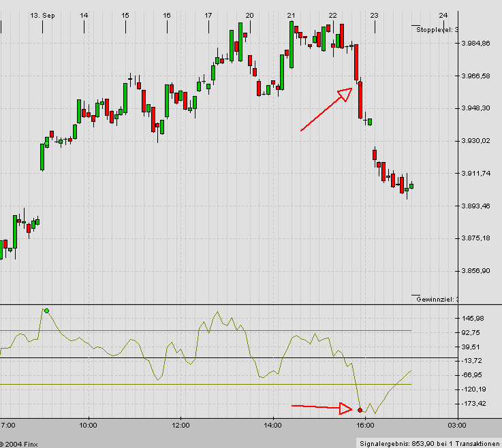The width and height of the screenshot is (502, 448).
Task: Click the date marker labeled 20
Action: (249, 15)
